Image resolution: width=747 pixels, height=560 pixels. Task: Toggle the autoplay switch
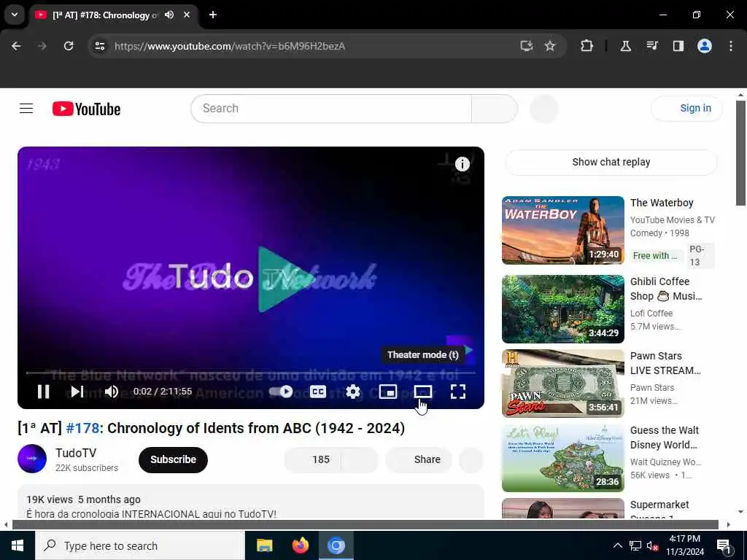(281, 392)
